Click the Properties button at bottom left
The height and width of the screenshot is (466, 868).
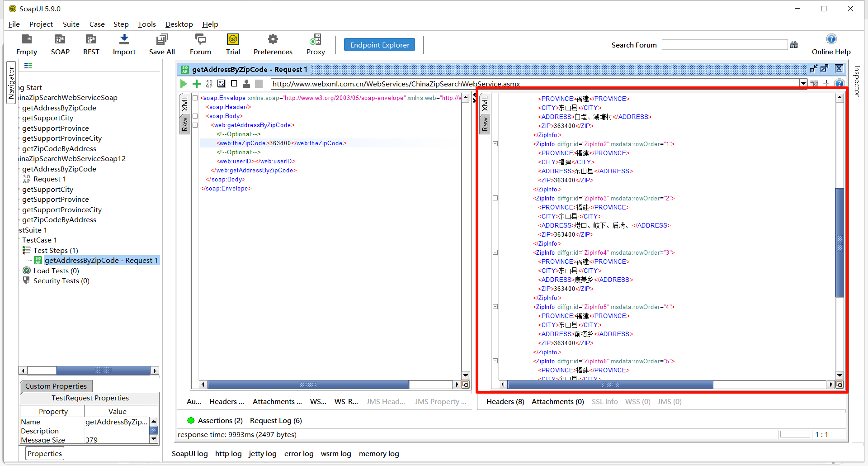pos(45,453)
